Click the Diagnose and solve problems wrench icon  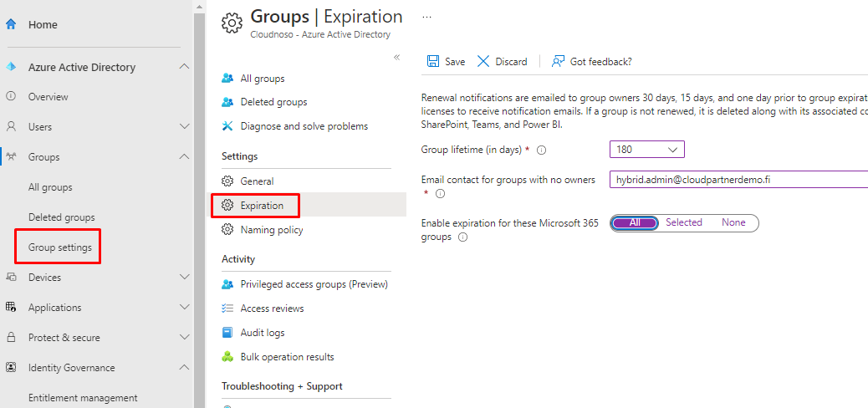[227, 126]
